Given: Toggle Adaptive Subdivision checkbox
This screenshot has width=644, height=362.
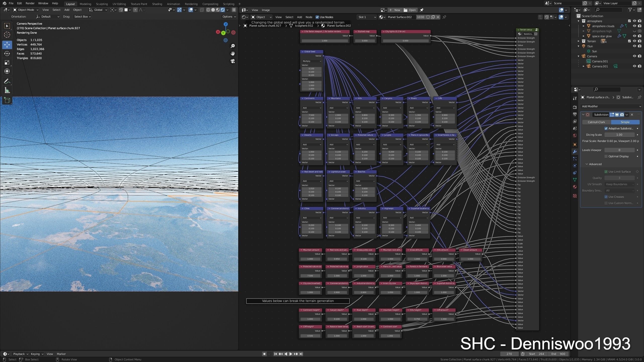Looking at the screenshot, I should click(606, 128).
